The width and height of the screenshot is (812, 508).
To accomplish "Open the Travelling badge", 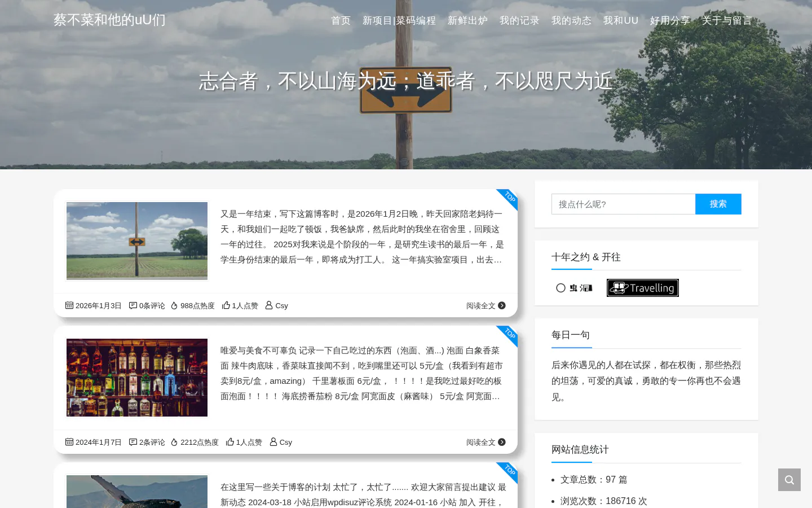I will tap(643, 288).
